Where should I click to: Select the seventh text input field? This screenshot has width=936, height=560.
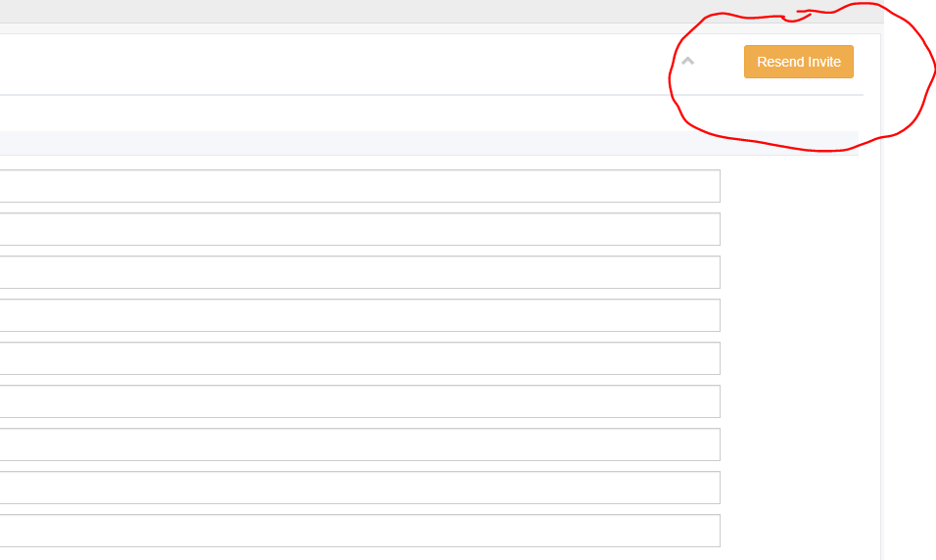pos(359,444)
